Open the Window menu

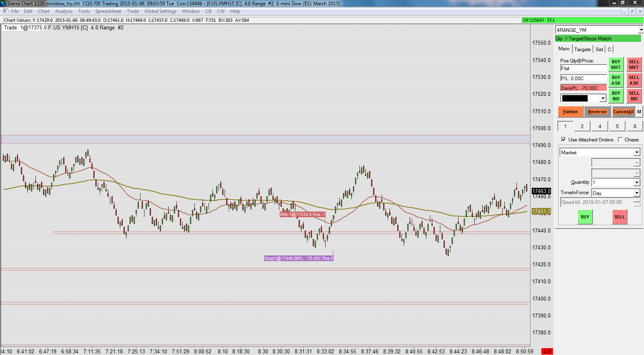click(x=191, y=11)
